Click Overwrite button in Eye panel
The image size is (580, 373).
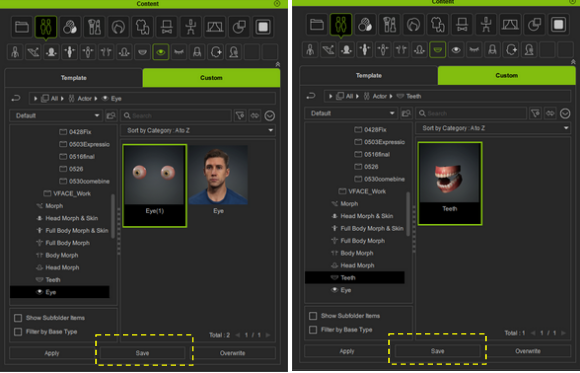coord(233,353)
